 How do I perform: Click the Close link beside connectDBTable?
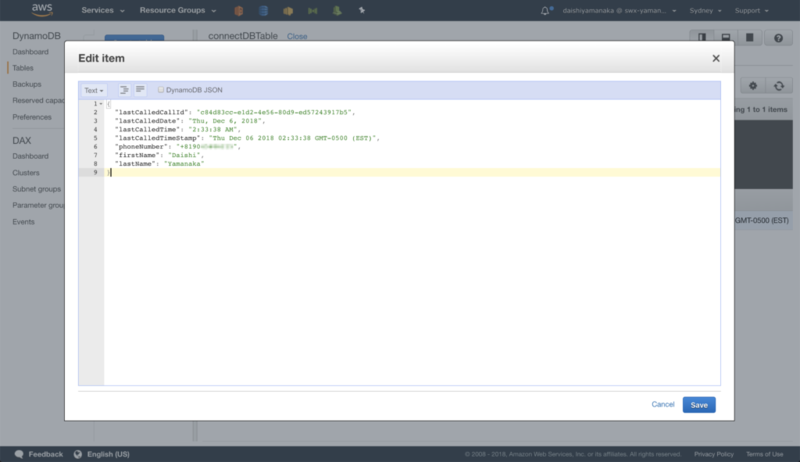[x=297, y=36]
